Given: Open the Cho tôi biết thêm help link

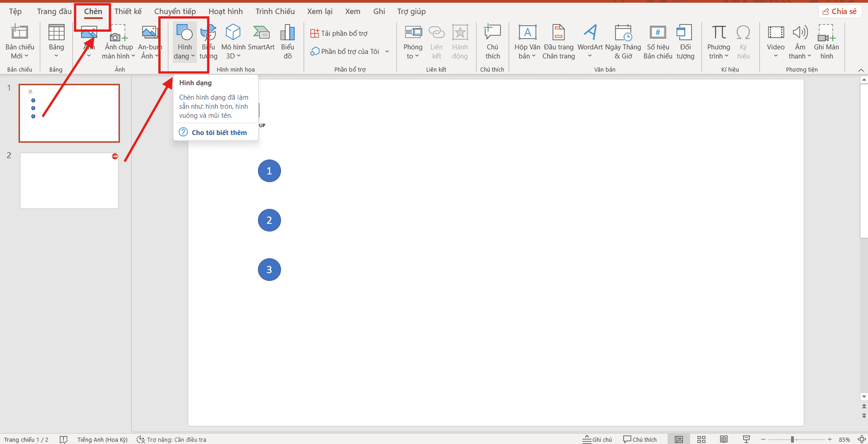Looking at the screenshot, I should tap(219, 132).
